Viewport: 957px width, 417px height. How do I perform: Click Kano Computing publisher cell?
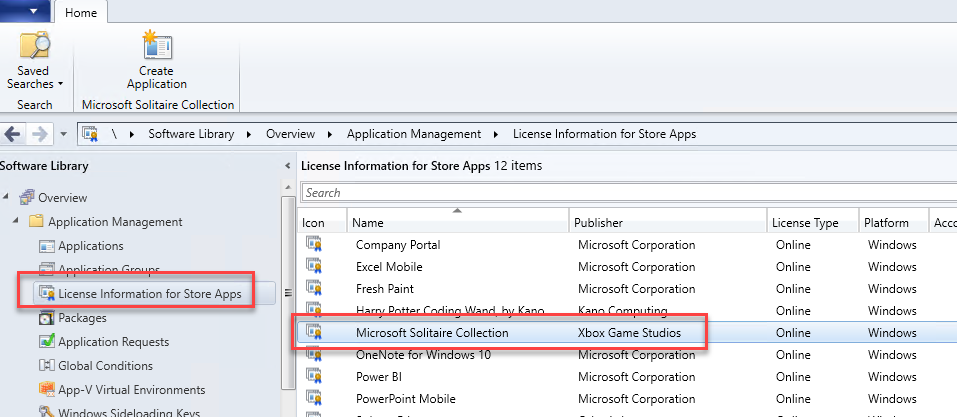coord(623,311)
